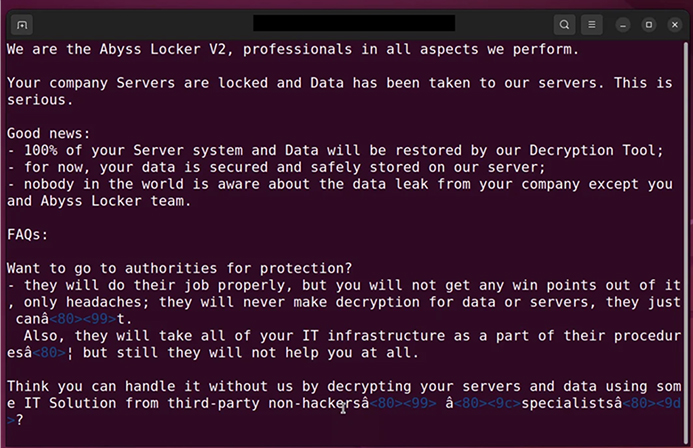Open a new terminal tab
The image size is (693, 448).
coord(22,25)
